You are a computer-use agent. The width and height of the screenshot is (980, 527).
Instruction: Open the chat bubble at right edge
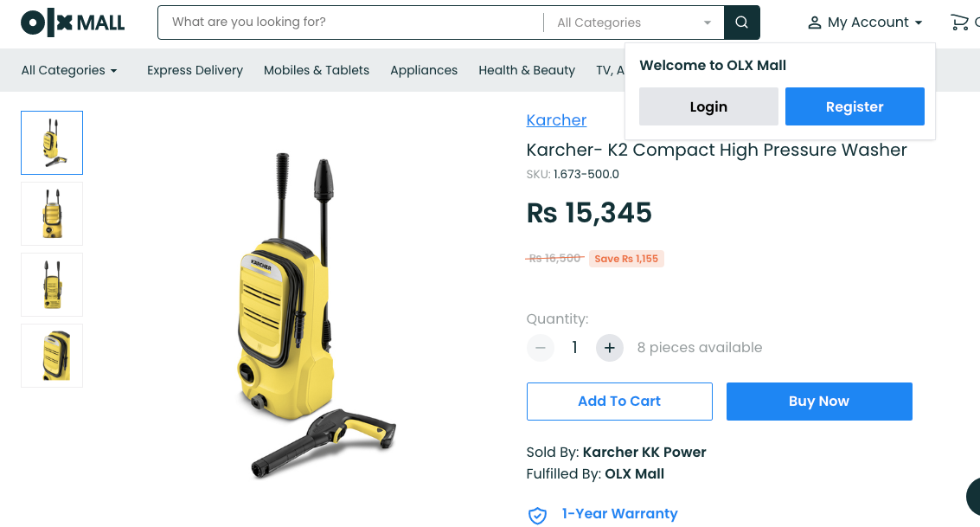tap(973, 497)
